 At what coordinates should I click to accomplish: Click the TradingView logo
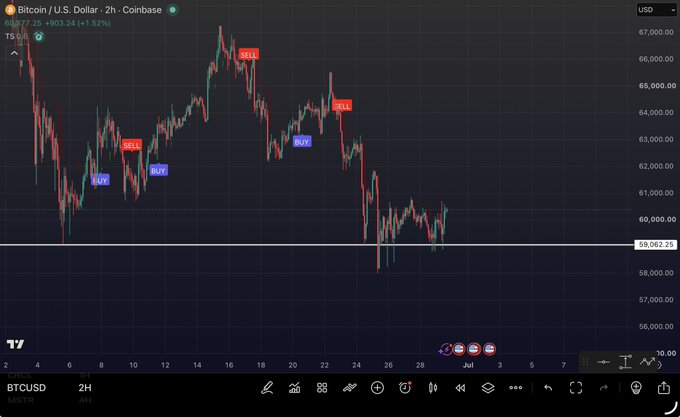point(16,344)
